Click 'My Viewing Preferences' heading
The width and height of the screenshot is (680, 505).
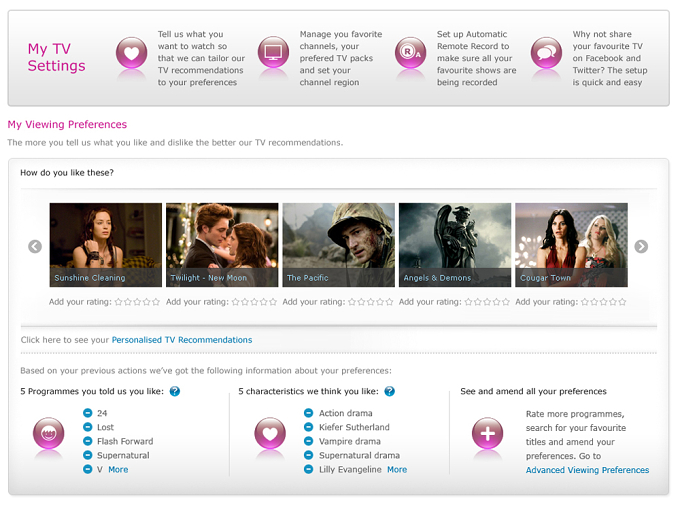67,125
